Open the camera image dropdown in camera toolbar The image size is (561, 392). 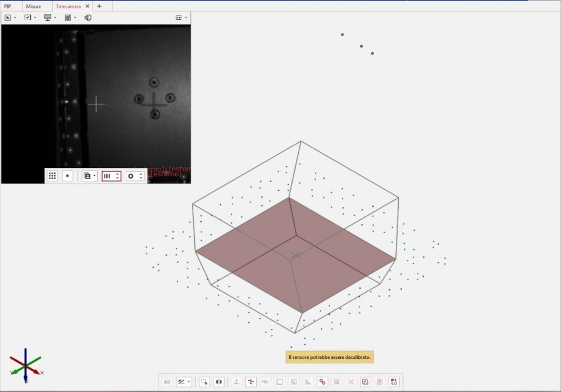[89, 176]
